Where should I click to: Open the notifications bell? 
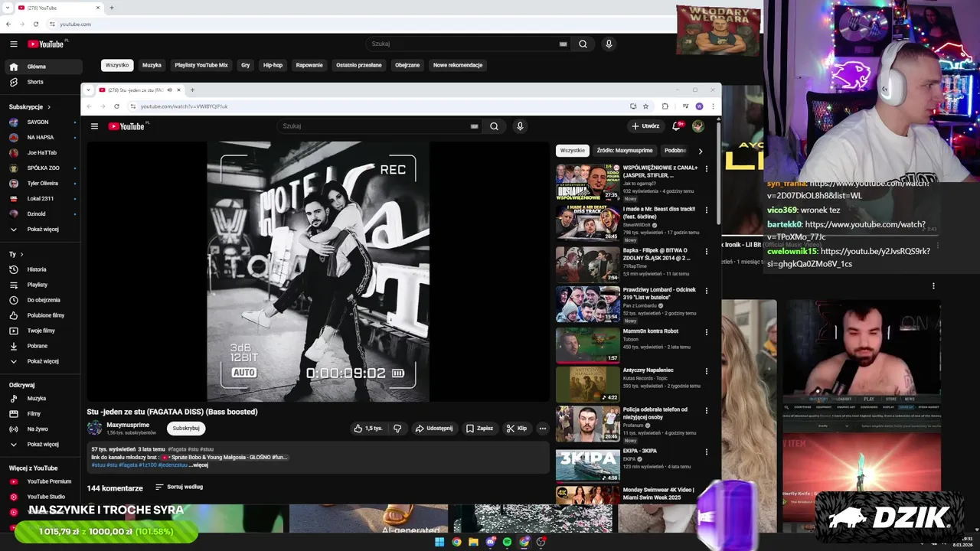coord(676,126)
